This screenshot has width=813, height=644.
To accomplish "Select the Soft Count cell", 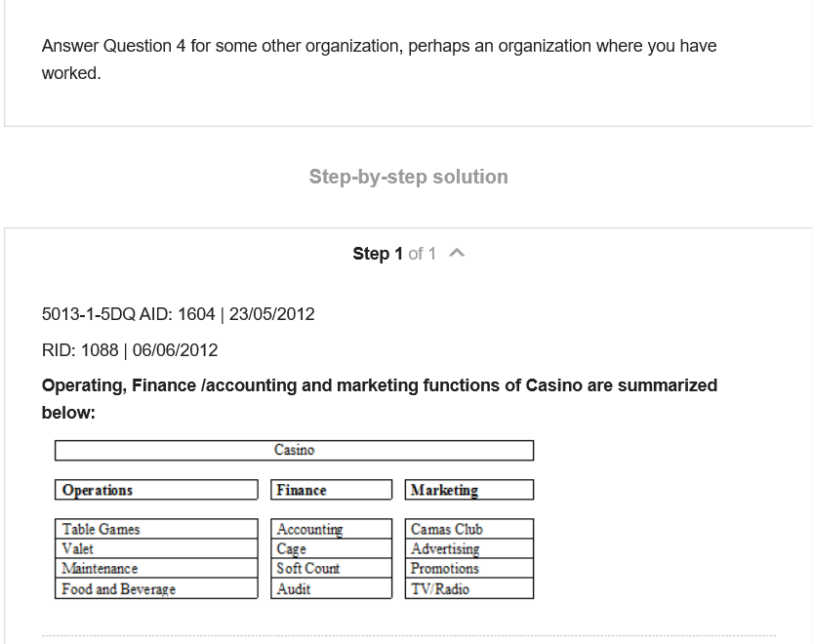I will 331,568.
